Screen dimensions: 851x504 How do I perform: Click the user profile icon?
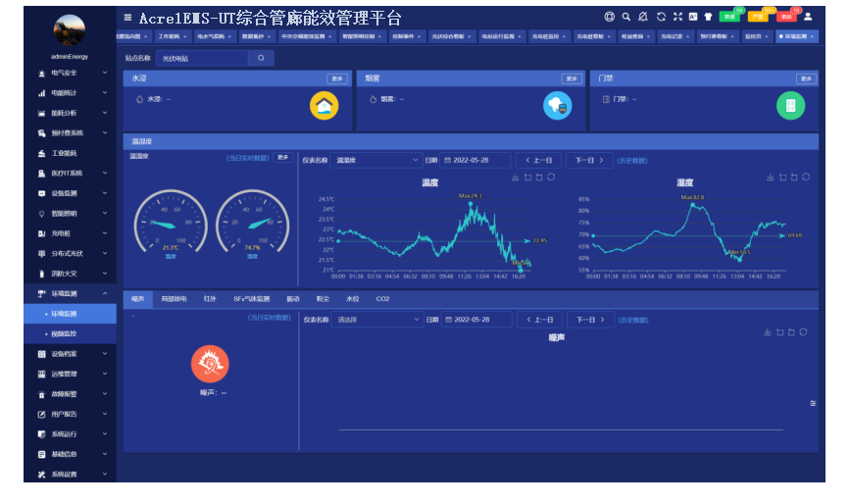pyautogui.click(x=808, y=17)
